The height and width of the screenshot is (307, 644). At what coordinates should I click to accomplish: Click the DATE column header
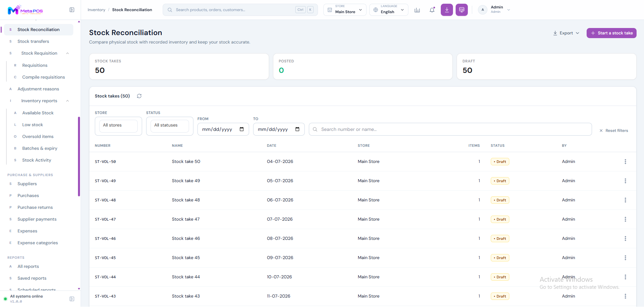(271, 146)
